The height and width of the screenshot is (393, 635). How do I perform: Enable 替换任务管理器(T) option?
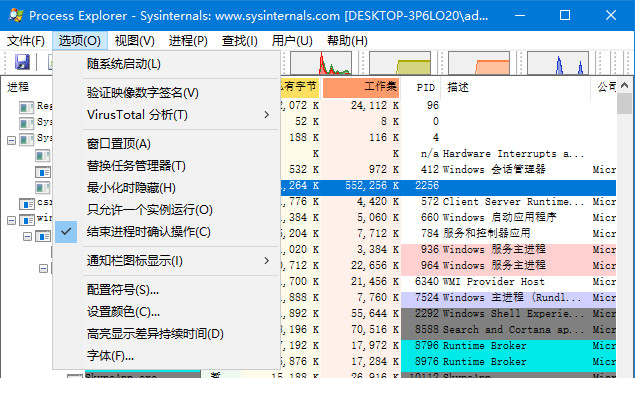tap(167, 166)
